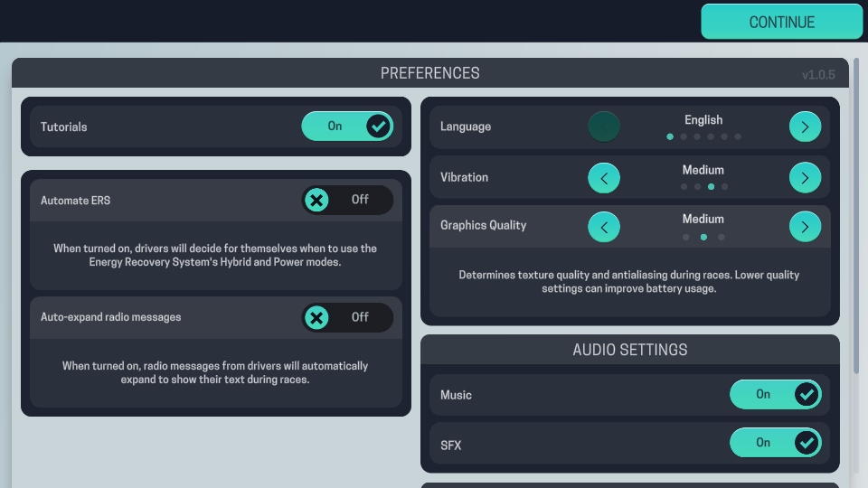Click the disabled previous Language arrow
This screenshot has width=868, height=488.
pyautogui.click(x=604, y=127)
